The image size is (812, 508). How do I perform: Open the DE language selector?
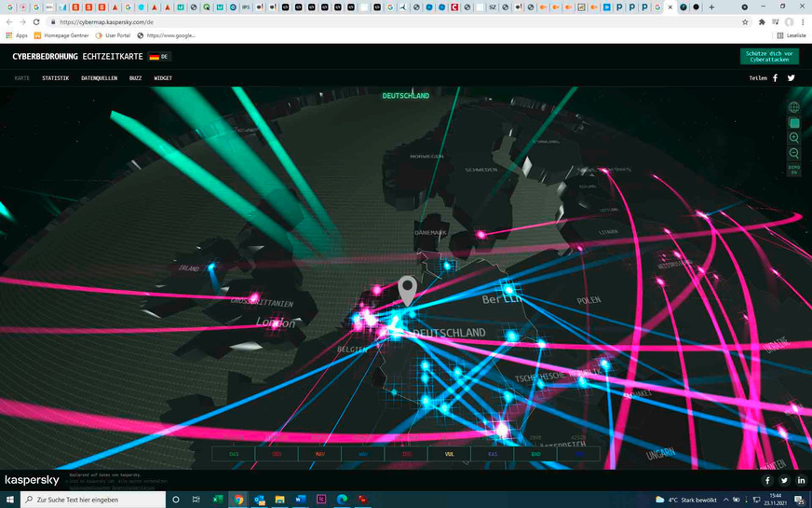(159, 57)
